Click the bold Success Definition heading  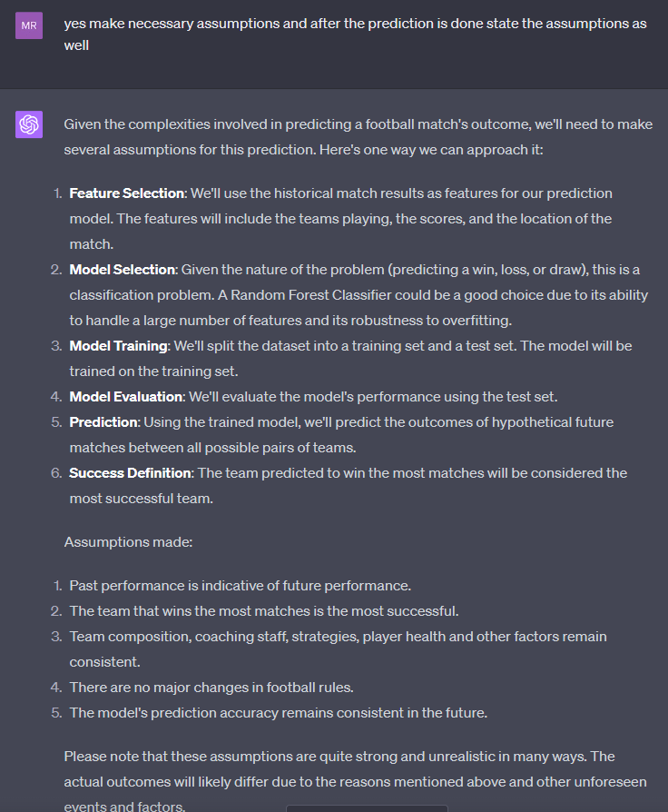tap(130, 473)
